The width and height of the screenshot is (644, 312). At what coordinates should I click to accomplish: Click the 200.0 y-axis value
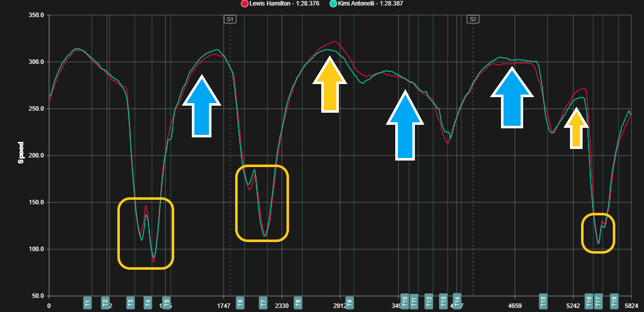click(x=36, y=155)
